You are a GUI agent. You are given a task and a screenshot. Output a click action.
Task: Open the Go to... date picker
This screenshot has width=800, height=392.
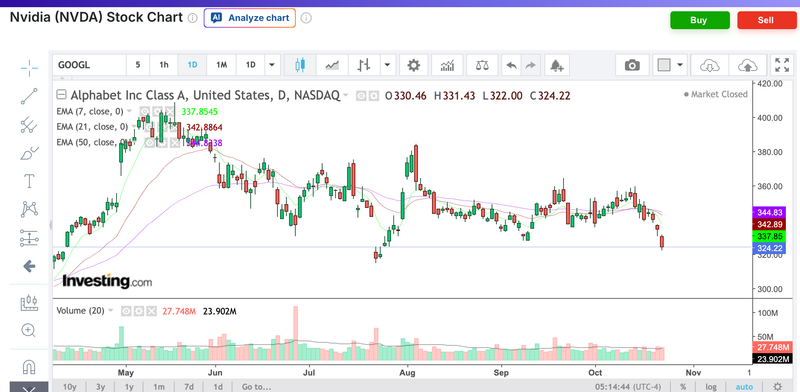click(257, 387)
